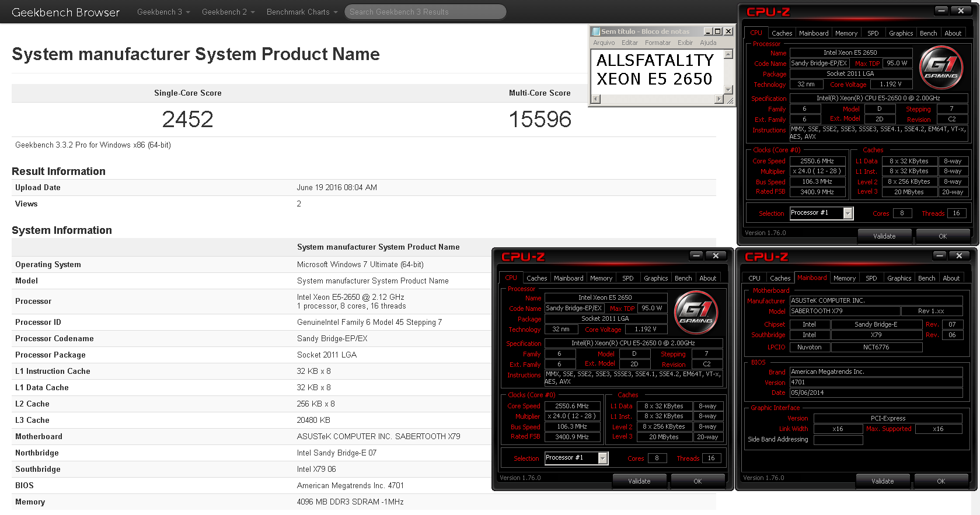Image resolution: width=980 pixels, height=515 pixels.
Task: Switch to Graphics tab in top CPU-Z window
Action: point(901,33)
